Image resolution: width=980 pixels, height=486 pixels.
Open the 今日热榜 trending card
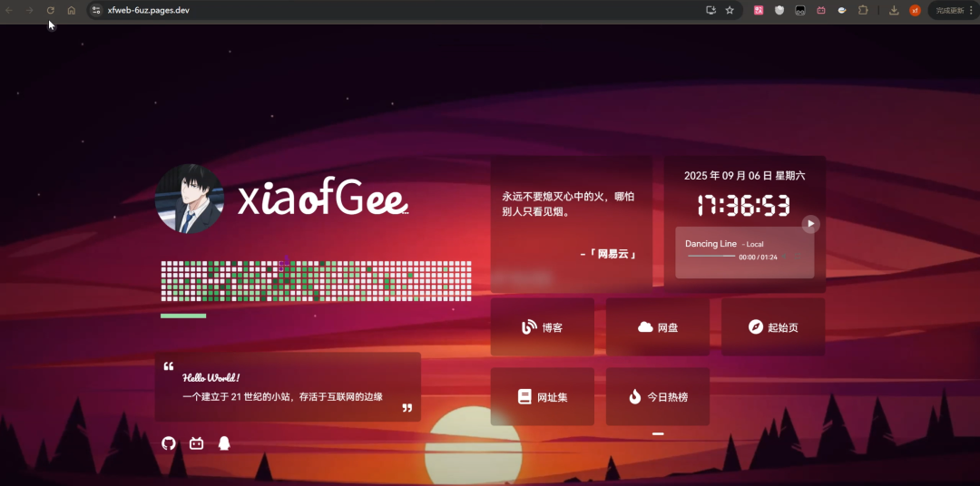(x=658, y=396)
